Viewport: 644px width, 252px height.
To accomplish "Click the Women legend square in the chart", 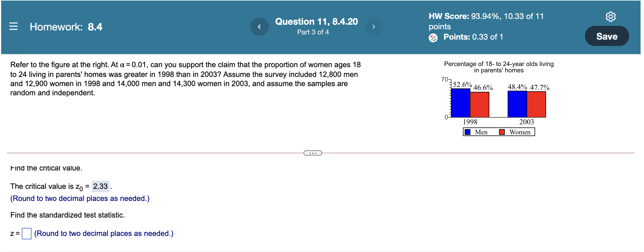I will [x=502, y=132].
